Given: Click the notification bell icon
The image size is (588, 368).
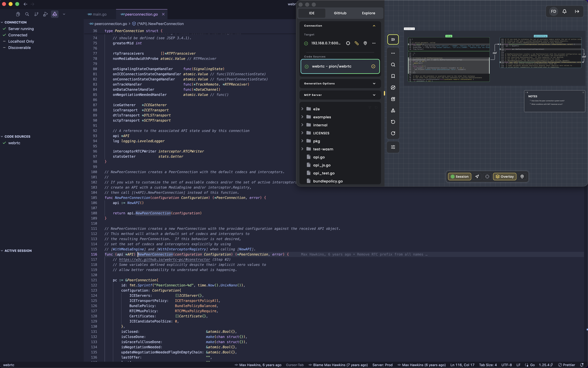Looking at the screenshot, I should pos(564,11).
